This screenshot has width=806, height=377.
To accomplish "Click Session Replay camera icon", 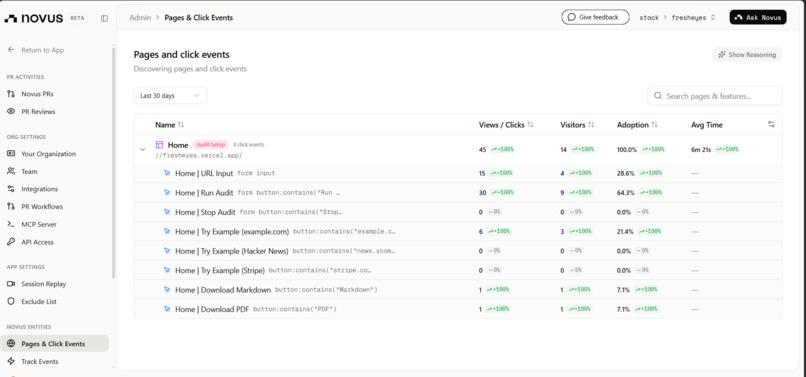I will tap(11, 284).
